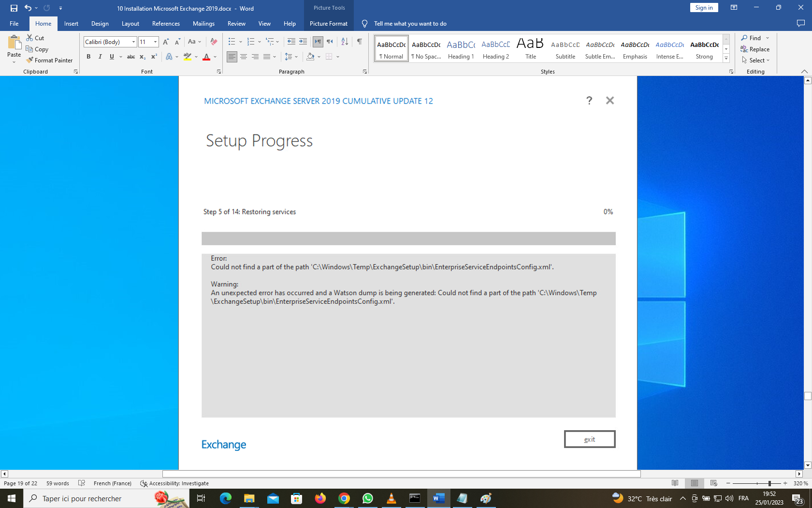Open font color dropdown arrow
812x508 pixels.
[x=215, y=57]
